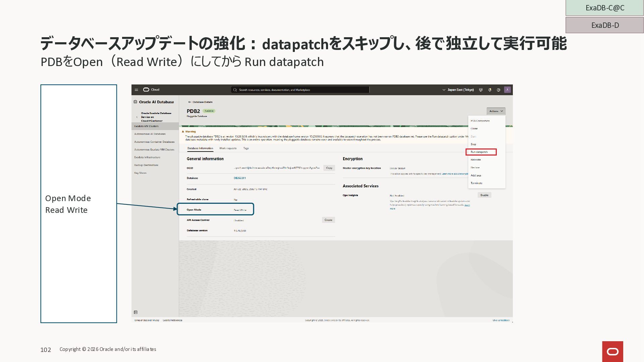This screenshot has width=644, height=362.
Task: Open the DB262201 database link
Action: point(239,178)
